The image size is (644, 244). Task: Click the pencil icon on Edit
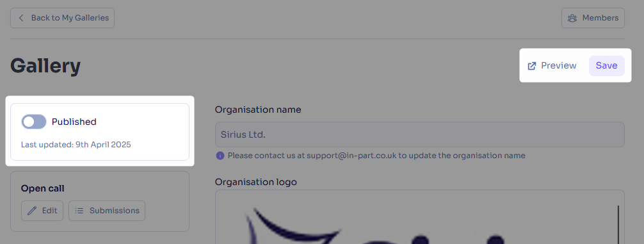click(31, 211)
